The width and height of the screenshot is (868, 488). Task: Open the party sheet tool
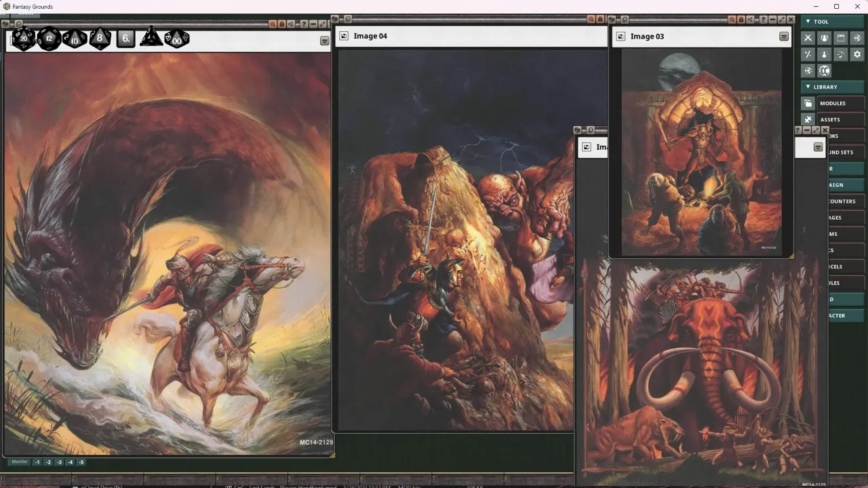tap(824, 38)
